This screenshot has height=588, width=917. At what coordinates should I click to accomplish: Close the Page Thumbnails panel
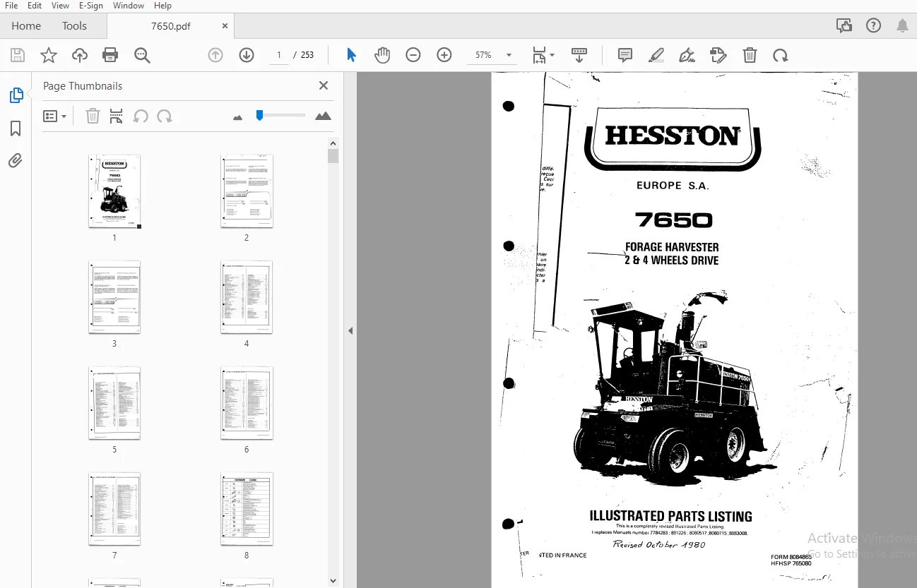(x=324, y=85)
